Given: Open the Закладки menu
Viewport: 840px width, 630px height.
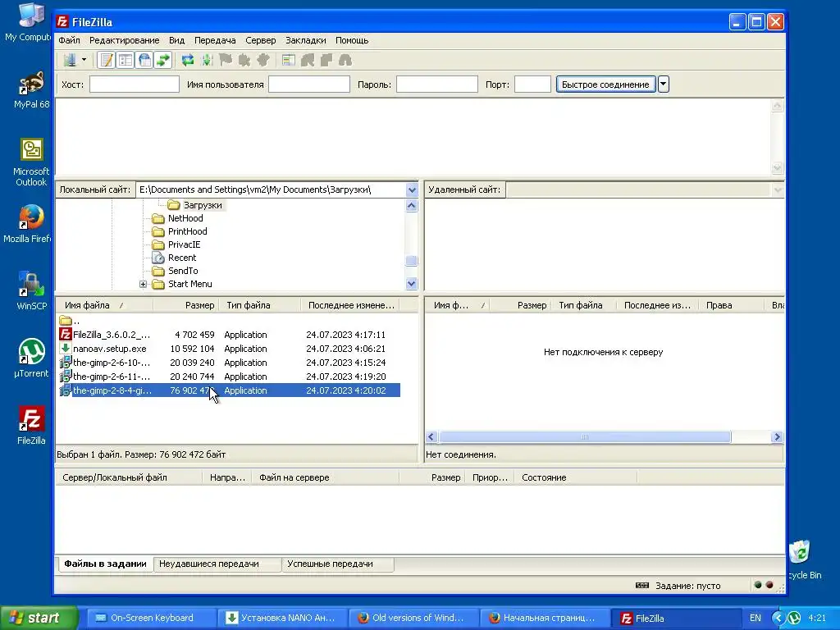Looking at the screenshot, I should [305, 40].
